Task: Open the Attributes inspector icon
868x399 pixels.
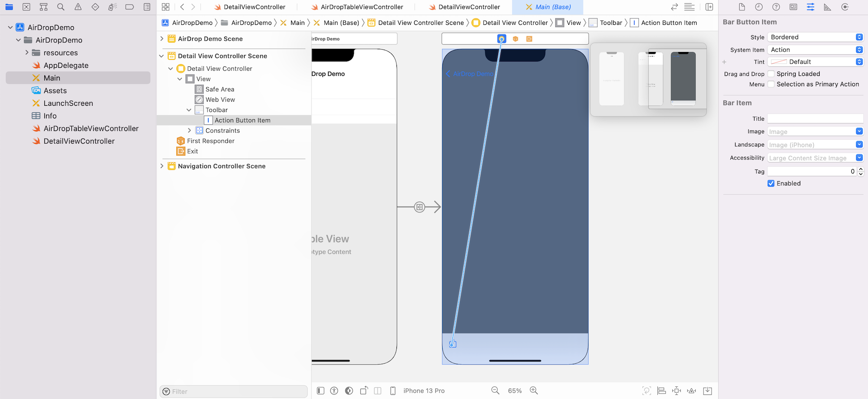Action: click(811, 7)
